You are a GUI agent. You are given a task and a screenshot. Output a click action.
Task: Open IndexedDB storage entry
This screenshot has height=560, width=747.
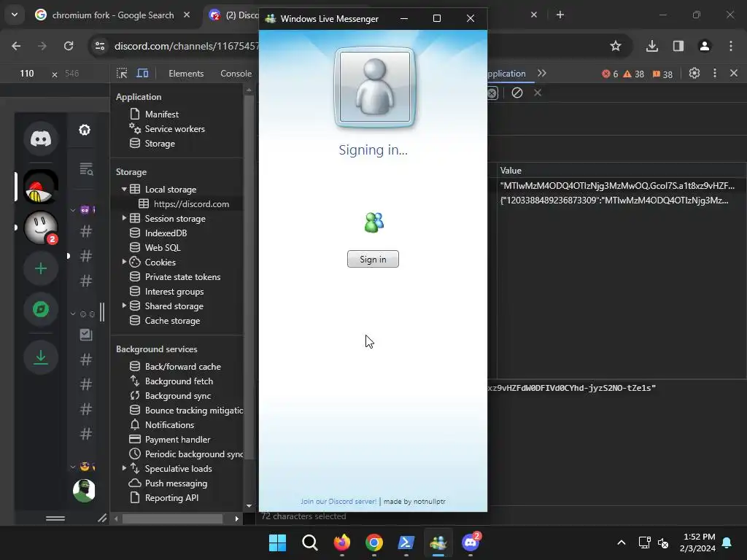click(166, 233)
